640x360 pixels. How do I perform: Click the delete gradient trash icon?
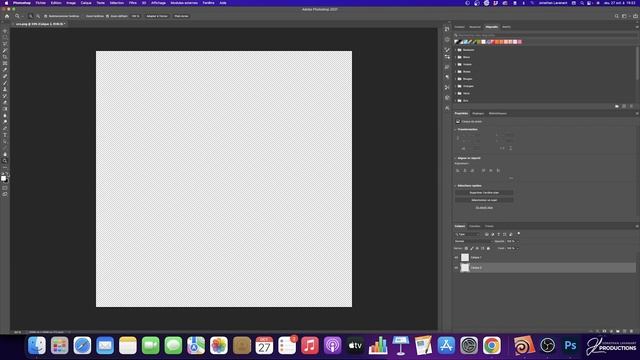[631, 106]
